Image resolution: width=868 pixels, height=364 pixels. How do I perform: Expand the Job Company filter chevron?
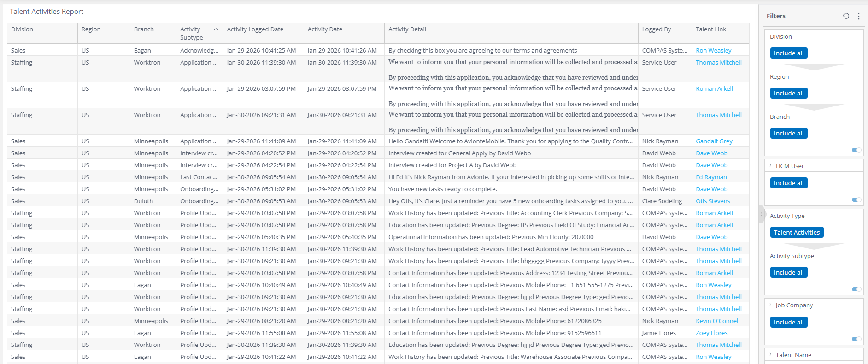[770, 305]
